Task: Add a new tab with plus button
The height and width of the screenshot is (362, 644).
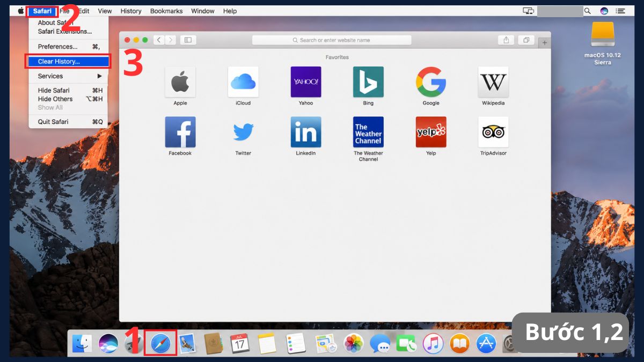Action: (x=545, y=43)
